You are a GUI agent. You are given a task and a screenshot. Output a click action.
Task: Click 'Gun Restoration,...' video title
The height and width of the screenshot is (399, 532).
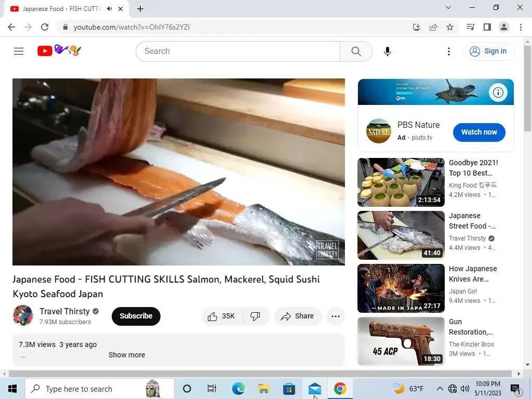coord(471,327)
